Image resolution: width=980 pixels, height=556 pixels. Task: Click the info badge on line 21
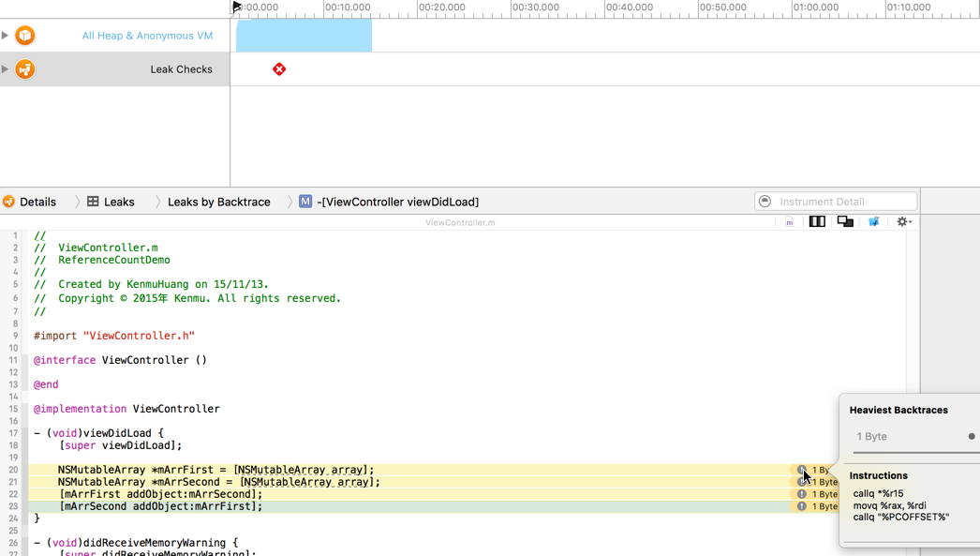click(801, 482)
